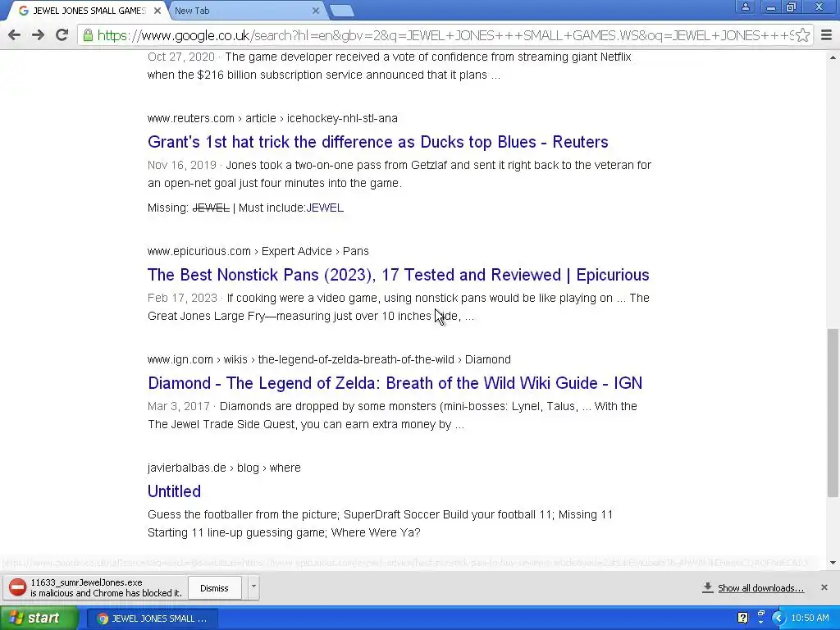The height and width of the screenshot is (630, 840).
Task: Click the Nov 16, 2019 snippet date
Action: pos(182,165)
